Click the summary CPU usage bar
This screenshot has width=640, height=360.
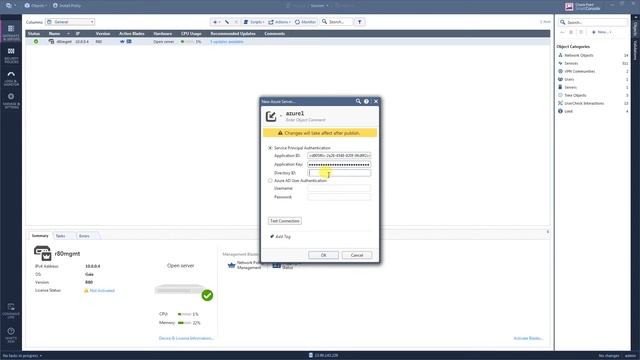point(184,314)
